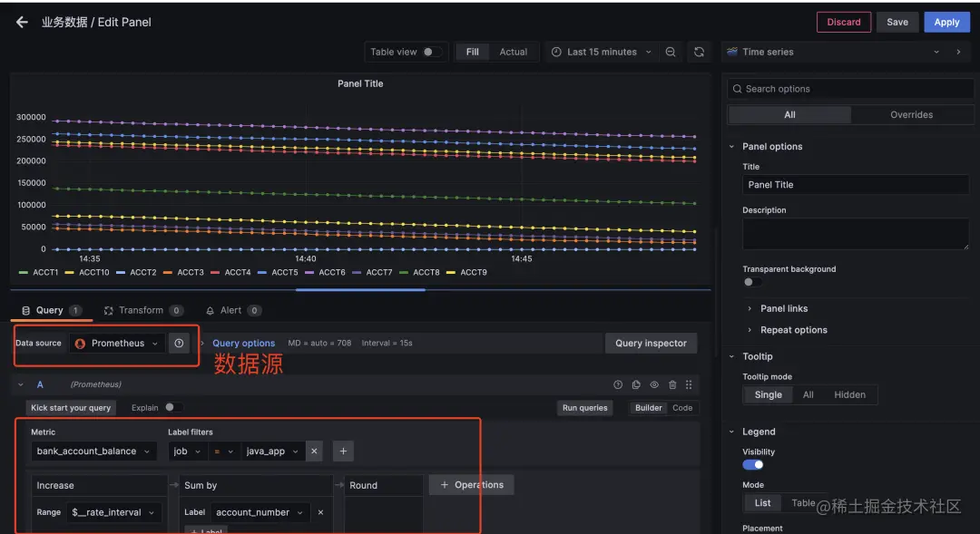Image resolution: width=980 pixels, height=534 pixels.
Task: Click the Apply button
Action: click(x=946, y=22)
